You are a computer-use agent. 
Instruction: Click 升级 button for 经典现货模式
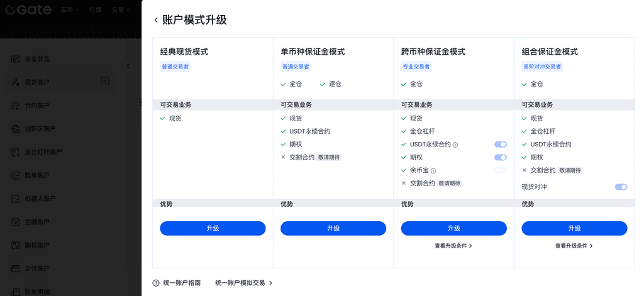213,228
